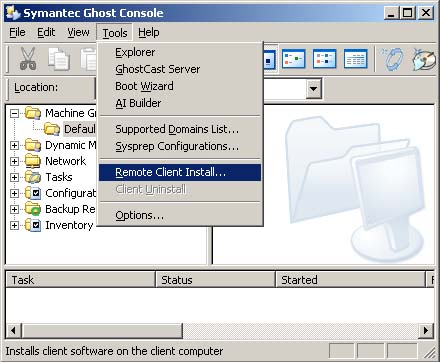Switch to list view toolbar icon
This screenshot has width=440, height=362.
pyautogui.click(x=324, y=59)
